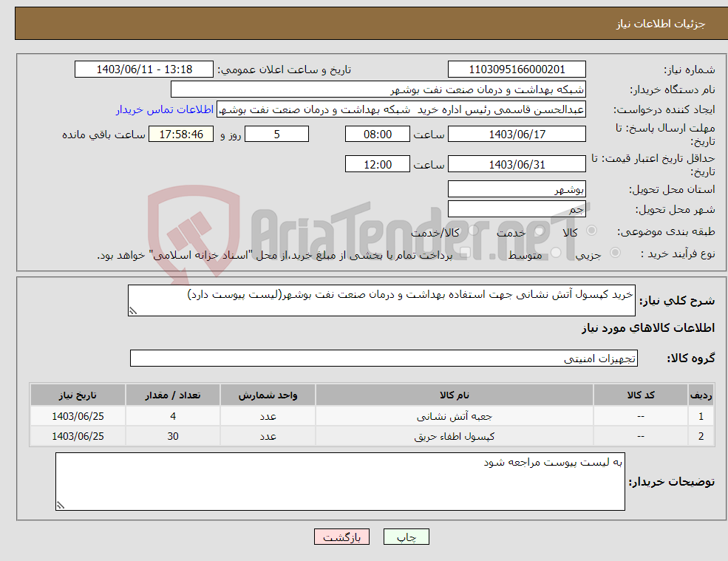
Task: Grab the resize handle of description textarea
Action: pos(133,312)
